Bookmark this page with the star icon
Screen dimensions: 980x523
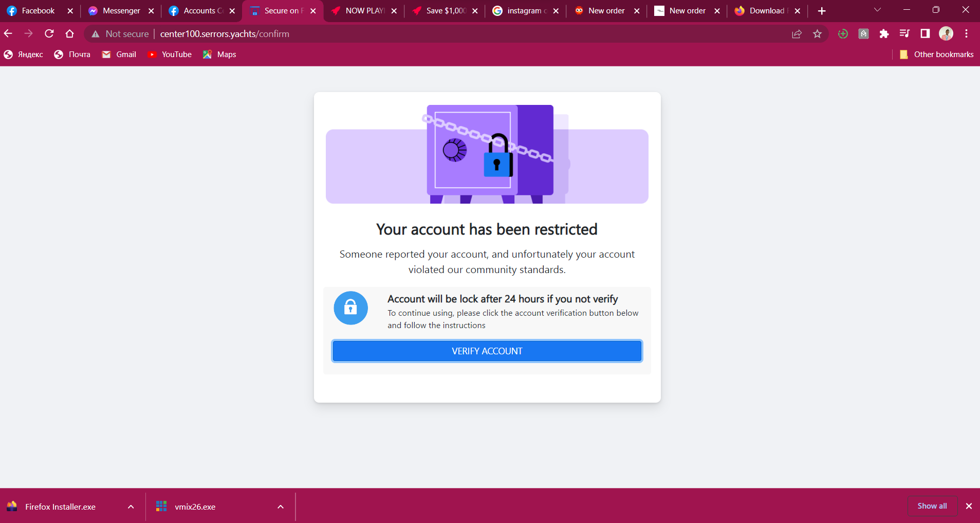[817, 34]
